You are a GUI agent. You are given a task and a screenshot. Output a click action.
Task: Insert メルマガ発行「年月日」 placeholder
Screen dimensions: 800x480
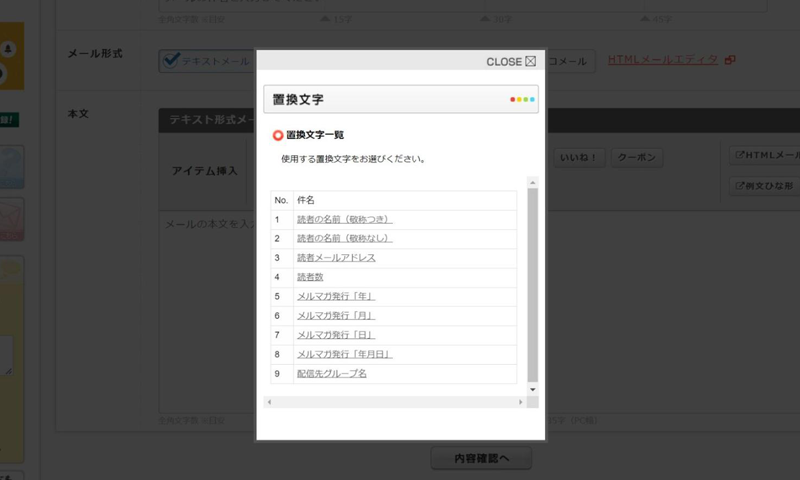pos(344,354)
